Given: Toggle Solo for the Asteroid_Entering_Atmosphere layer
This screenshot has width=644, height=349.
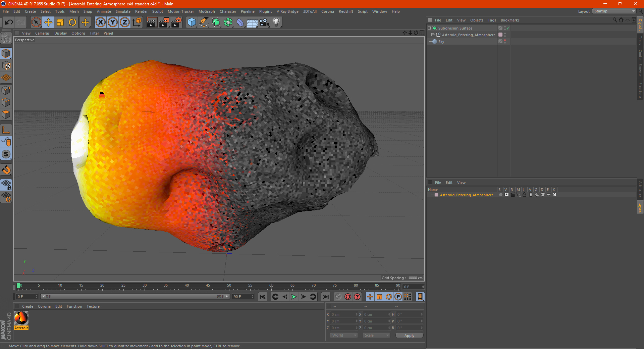Looking at the screenshot, I should 500,195.
